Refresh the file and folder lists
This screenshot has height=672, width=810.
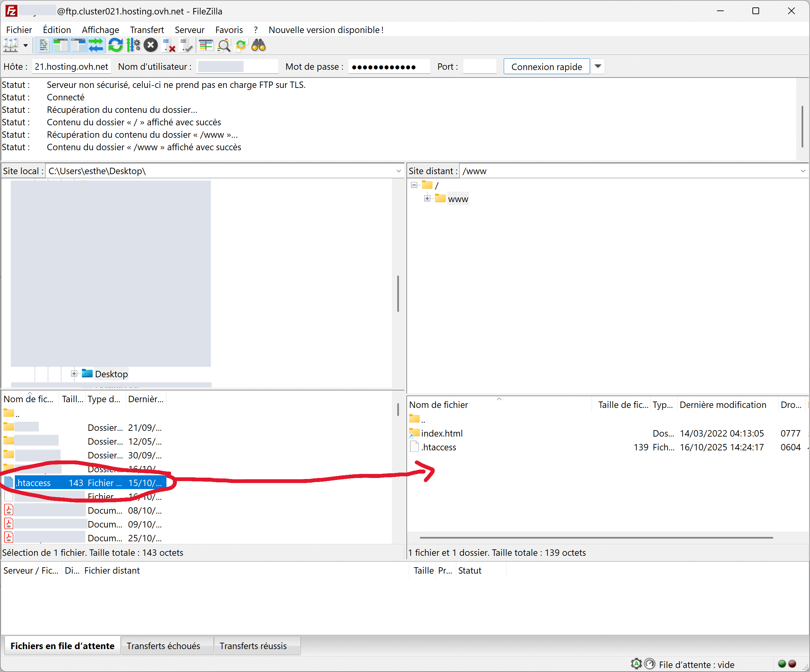[115, 45]
